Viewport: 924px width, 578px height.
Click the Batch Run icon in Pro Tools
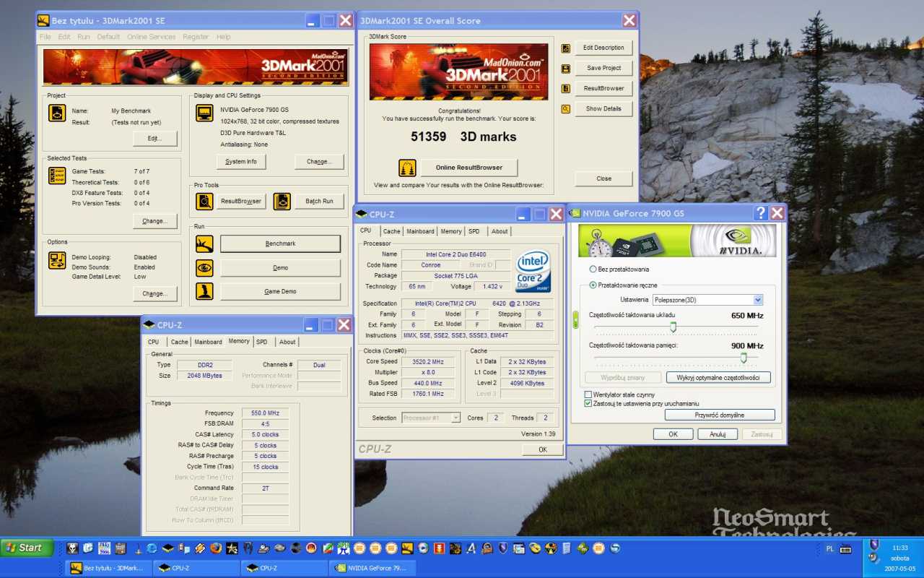pyautogui.click(x=282, y=201)
